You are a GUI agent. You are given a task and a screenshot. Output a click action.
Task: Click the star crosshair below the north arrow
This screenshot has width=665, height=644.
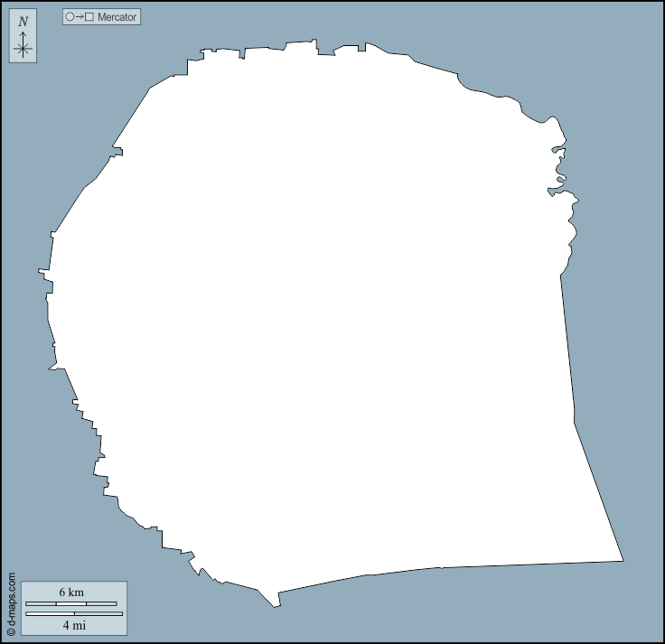(x=23, y=50)
